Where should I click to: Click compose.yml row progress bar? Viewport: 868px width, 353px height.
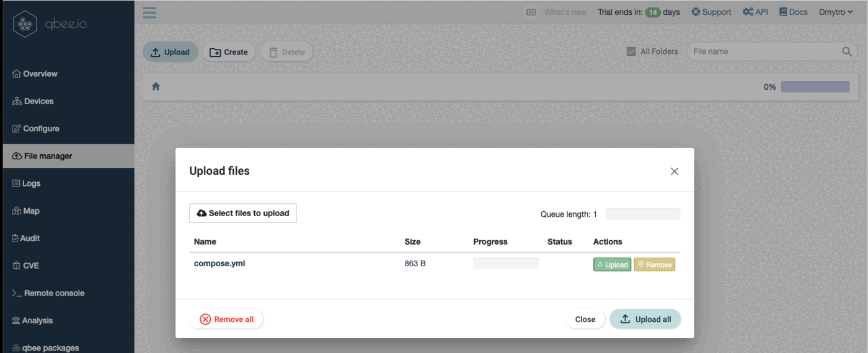coord(506,263)
